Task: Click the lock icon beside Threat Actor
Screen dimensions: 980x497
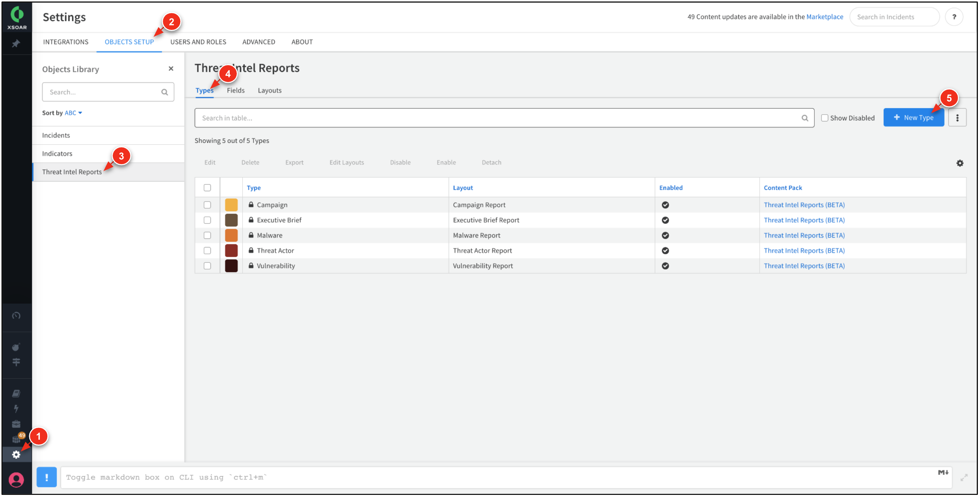Action: click(251, 250)
